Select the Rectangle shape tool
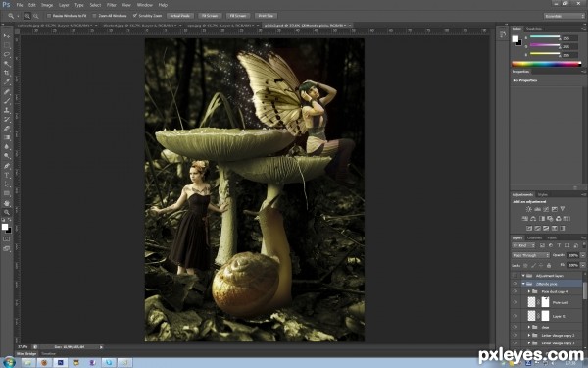The height and width of the screenshot is (368, 588). click(x=7, y=193)
